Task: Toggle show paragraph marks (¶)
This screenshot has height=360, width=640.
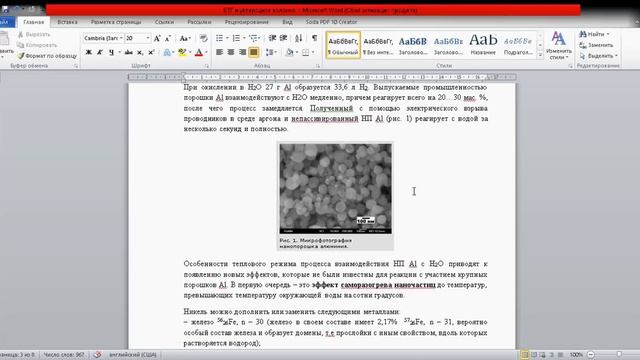Action: [x=314, y=38]
